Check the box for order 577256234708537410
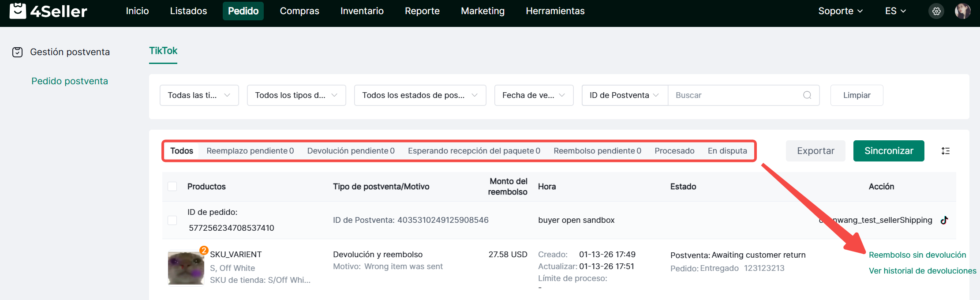Screen dimensions: 980x300 coord(172,220)
